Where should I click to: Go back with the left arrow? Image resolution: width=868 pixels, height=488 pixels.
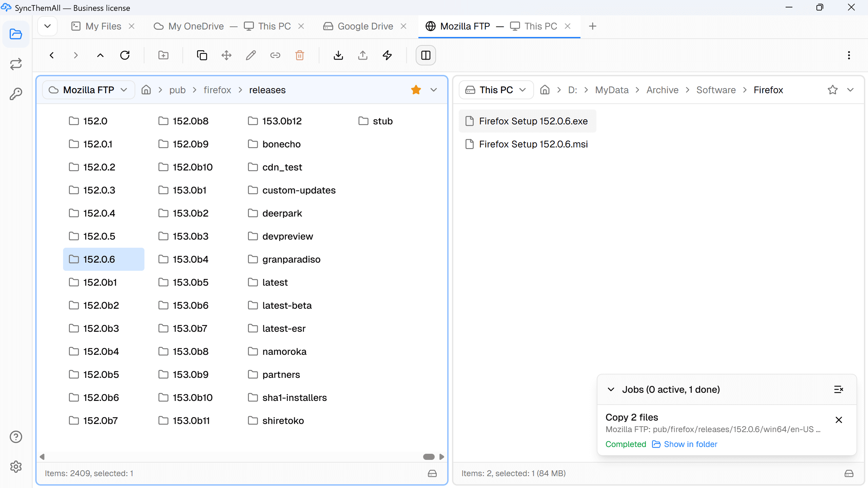tap(52, 55)
